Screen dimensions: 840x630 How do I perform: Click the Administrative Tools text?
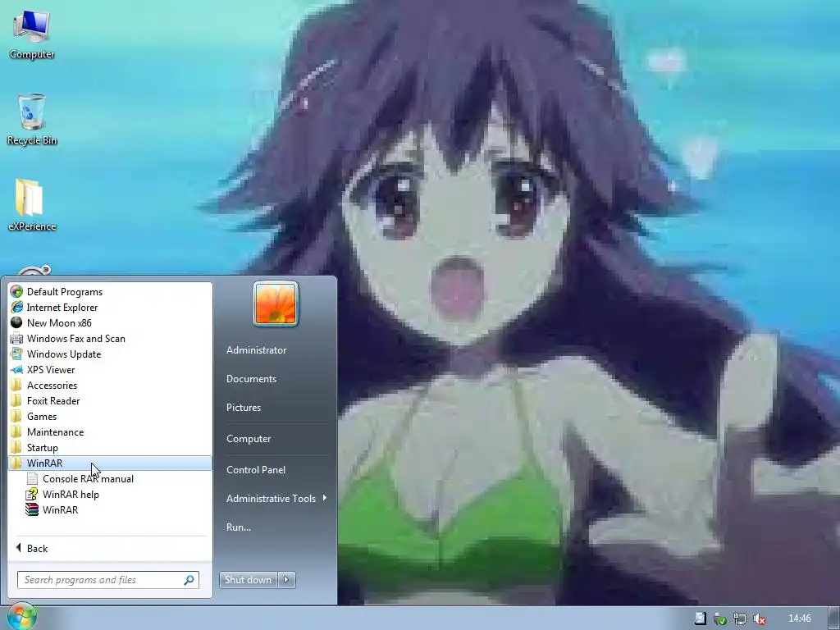[x=271, y=498]
